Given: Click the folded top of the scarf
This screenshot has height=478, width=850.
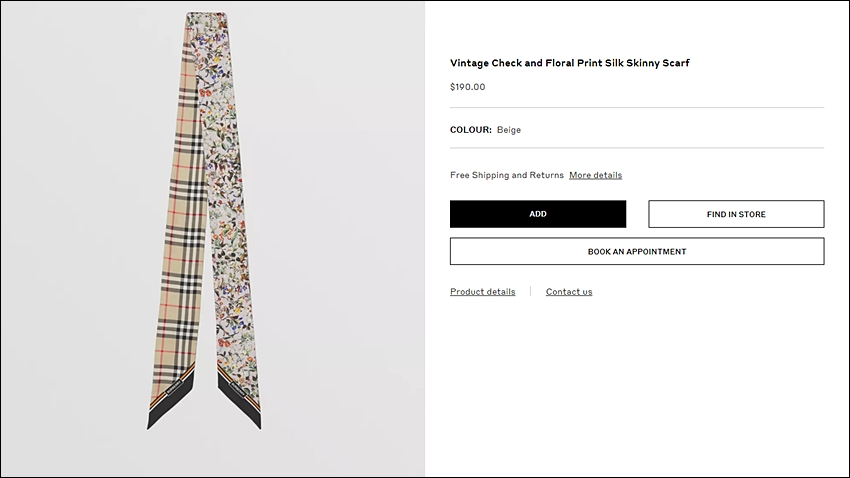Looking at the screenshot, I should (x=207, y=20).
